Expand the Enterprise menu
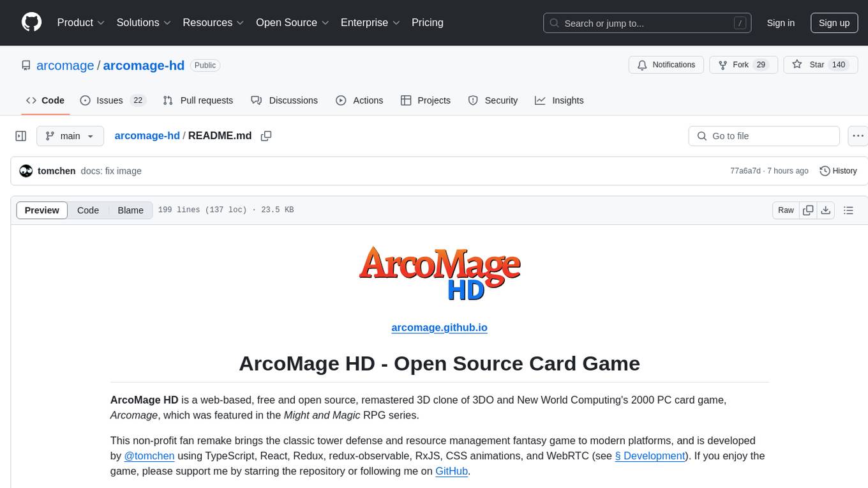 370,22
